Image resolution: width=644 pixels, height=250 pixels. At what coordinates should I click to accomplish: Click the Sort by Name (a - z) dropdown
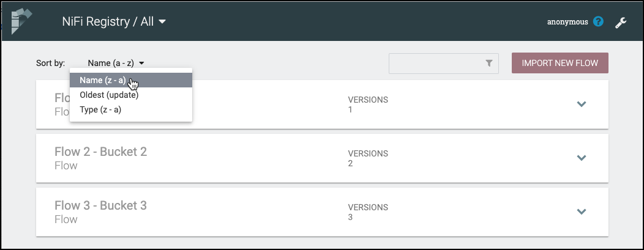pyautogui.click(x=116, y=63)
